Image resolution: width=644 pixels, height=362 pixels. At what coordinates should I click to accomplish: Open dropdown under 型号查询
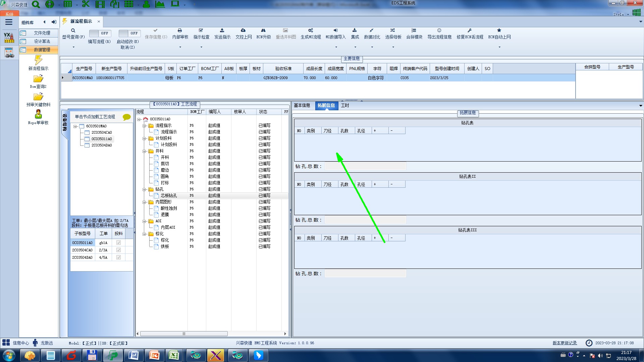tap(73, 47)
